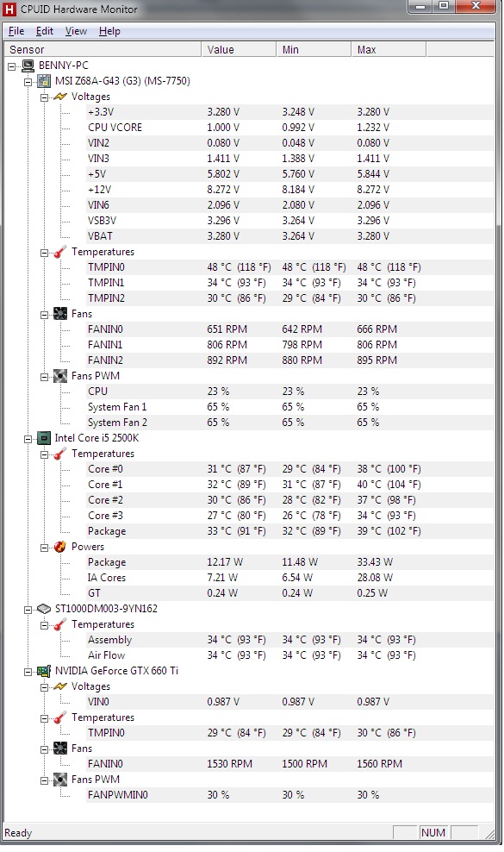Viewport: 504px width, 852px height.
Task: Collapse the BENNY-PC root node
Action: pos(11,66)
